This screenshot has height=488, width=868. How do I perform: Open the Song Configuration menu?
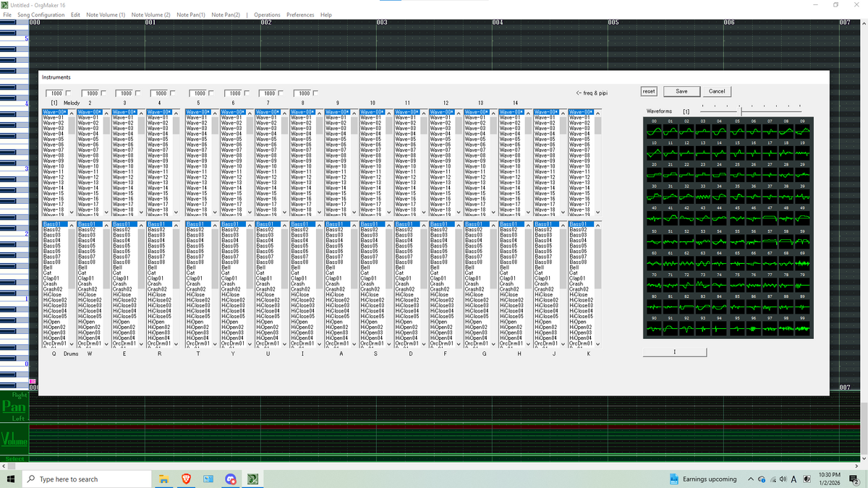(41, 14)
